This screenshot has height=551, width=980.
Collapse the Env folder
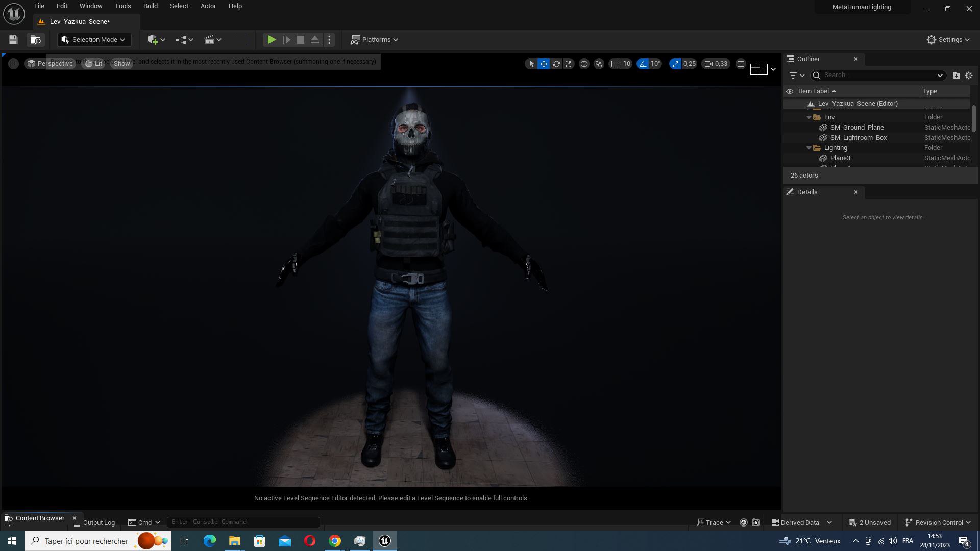pos(809,117)
